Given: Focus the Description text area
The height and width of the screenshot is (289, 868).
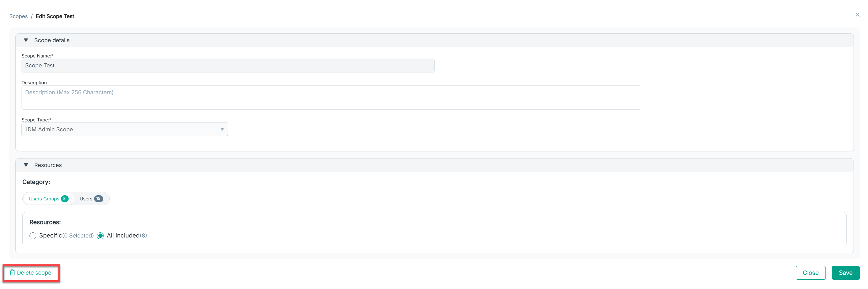Looking at the screenshot, I should 331,98.
